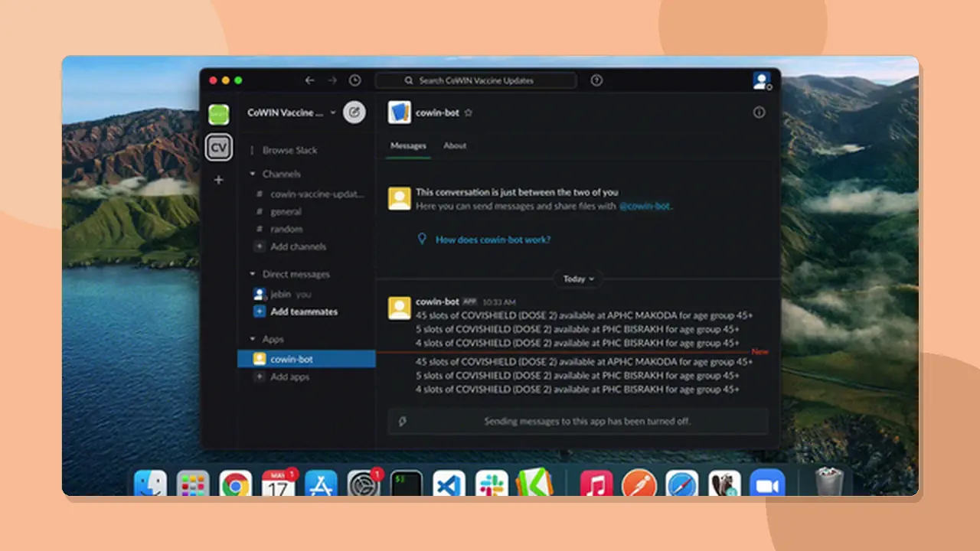Switch to the About tab
980x551 pixels.
455,145
